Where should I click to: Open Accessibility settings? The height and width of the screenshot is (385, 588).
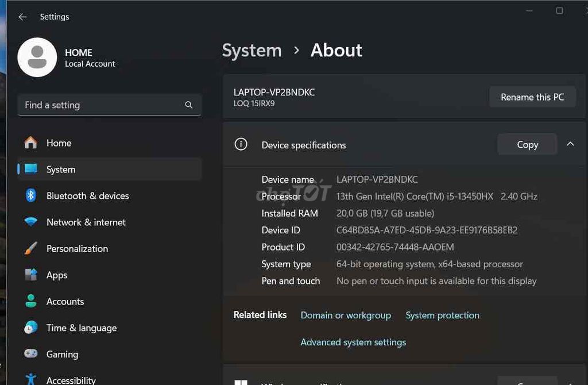110,379
